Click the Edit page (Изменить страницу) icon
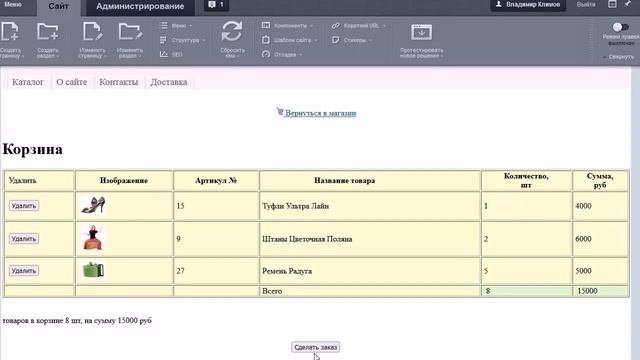 [92, 31]
